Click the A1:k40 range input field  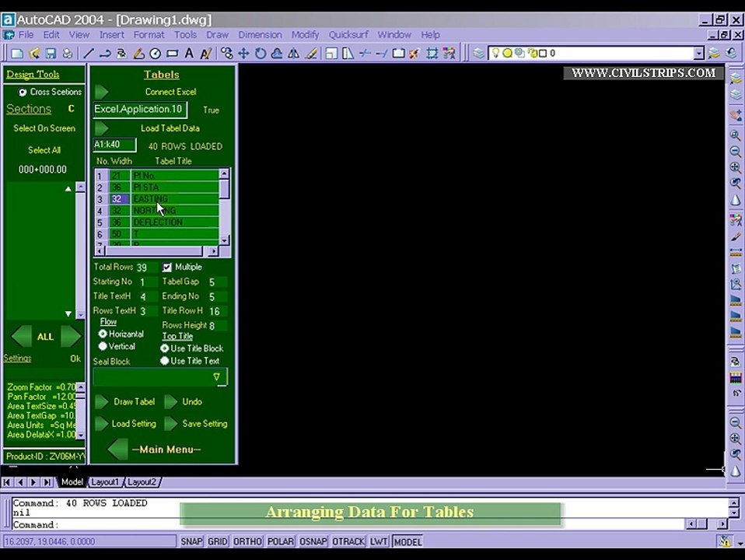(x=114, y=145)
